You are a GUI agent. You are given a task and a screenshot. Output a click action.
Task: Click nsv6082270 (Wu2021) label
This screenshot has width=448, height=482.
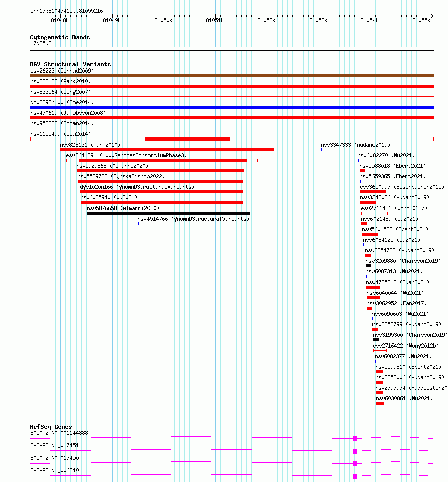[386, 155]
